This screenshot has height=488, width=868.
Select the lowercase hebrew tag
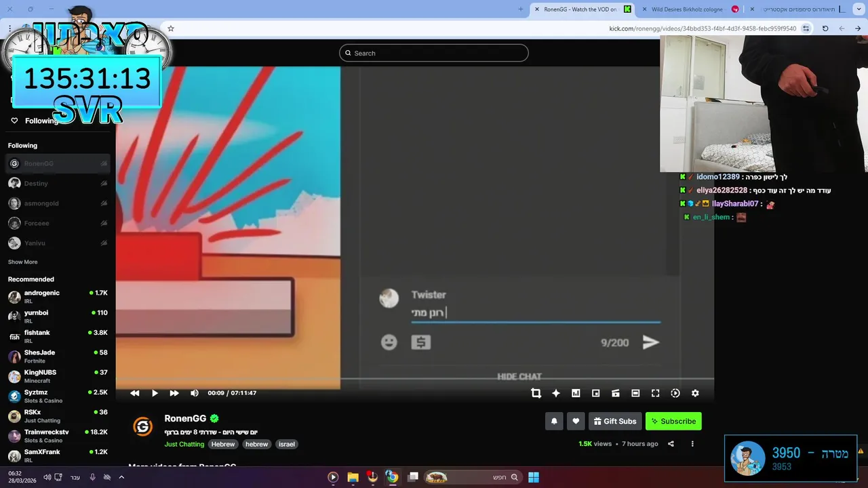point(256,444)
